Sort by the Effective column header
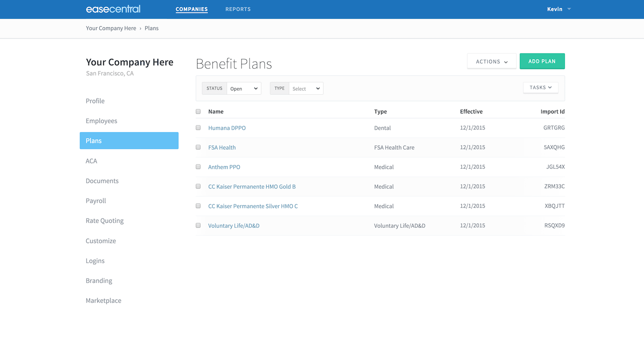The image size is (644, 356). coord(471,112)
